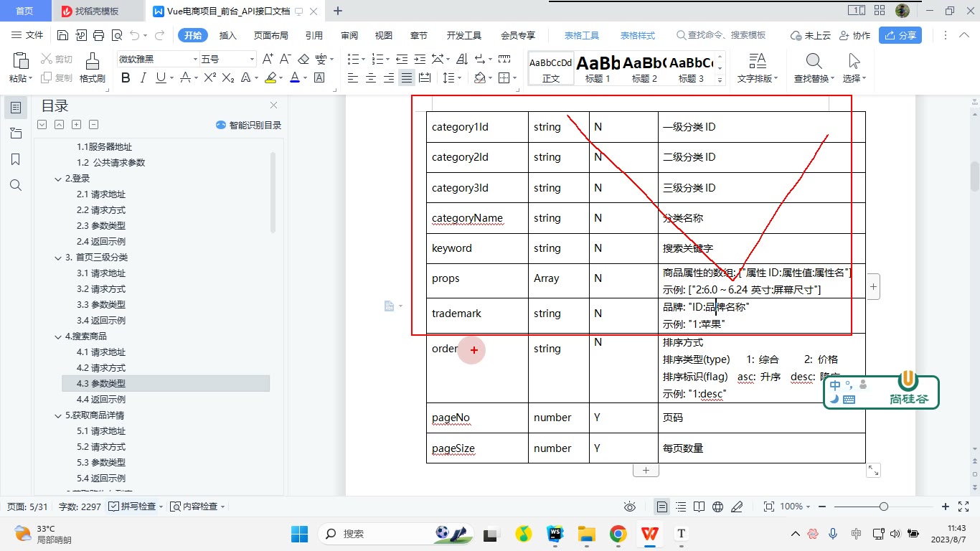Click the save document icon
Image resolution: width=980 pixels, height=551 pixels.
[62, 35]
